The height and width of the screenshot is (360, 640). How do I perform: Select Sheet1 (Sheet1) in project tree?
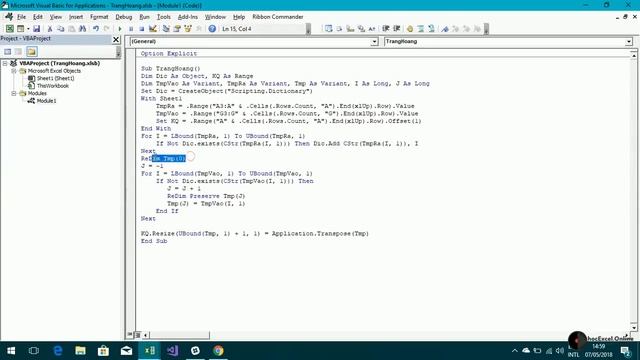click(55, 78)
